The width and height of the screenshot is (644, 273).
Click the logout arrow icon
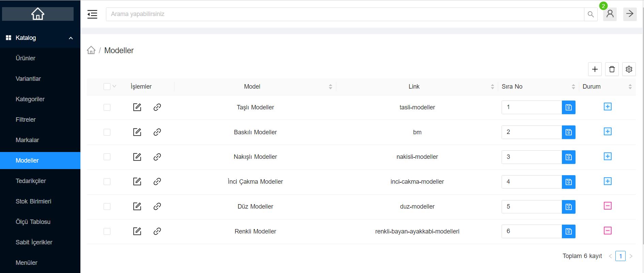(630, 14)
